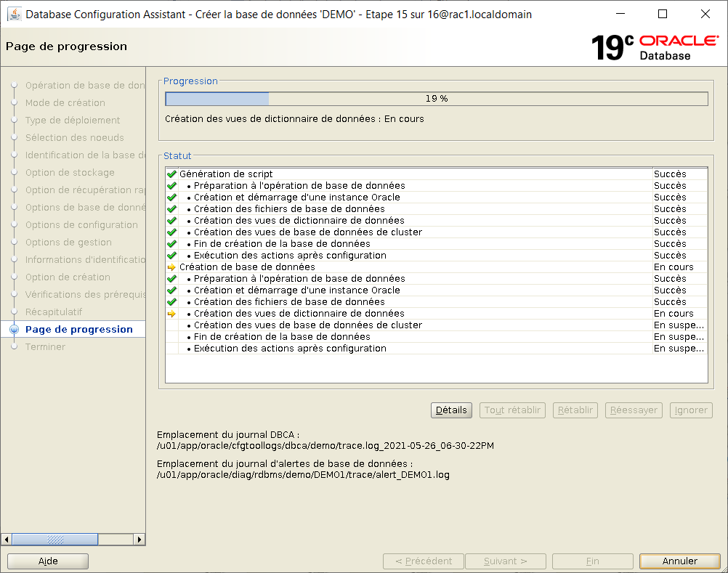Click the yellow arrow beside "Création de base de données"

pos(171,267)
